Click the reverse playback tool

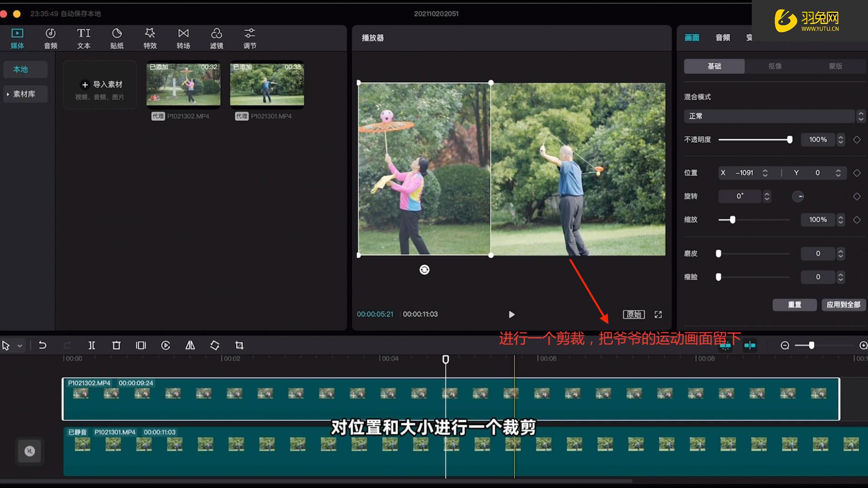click(165, 346)
